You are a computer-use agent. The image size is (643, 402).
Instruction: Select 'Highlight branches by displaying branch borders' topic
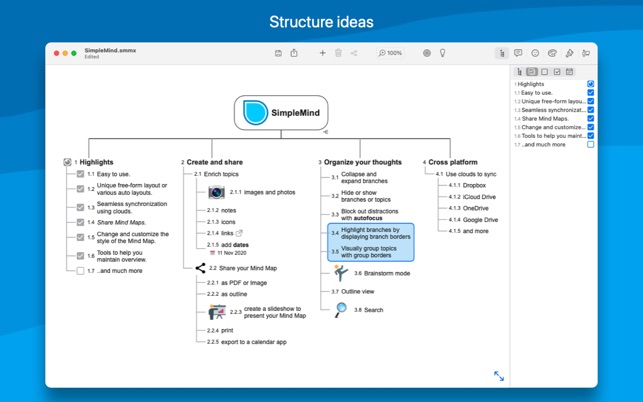(x=376, y=233)
